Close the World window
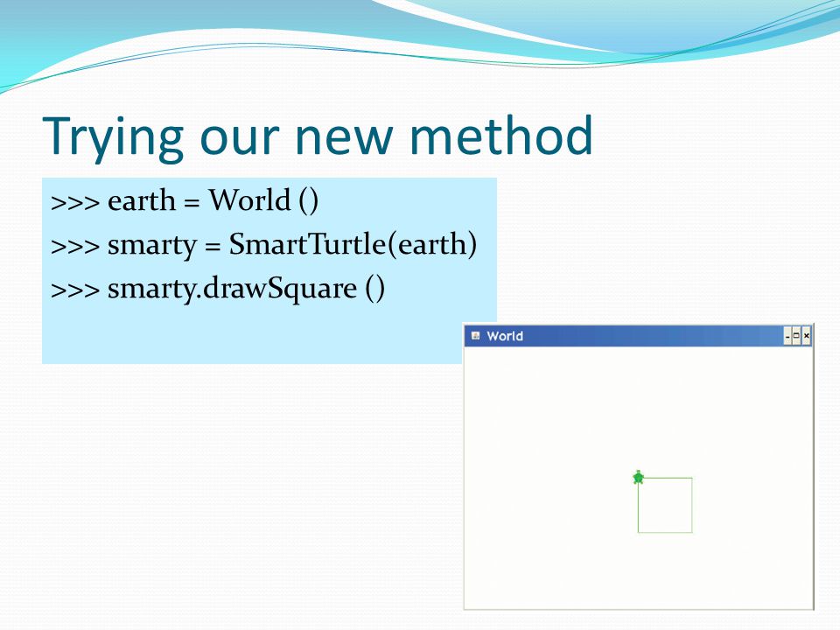 tap(806, 336)
